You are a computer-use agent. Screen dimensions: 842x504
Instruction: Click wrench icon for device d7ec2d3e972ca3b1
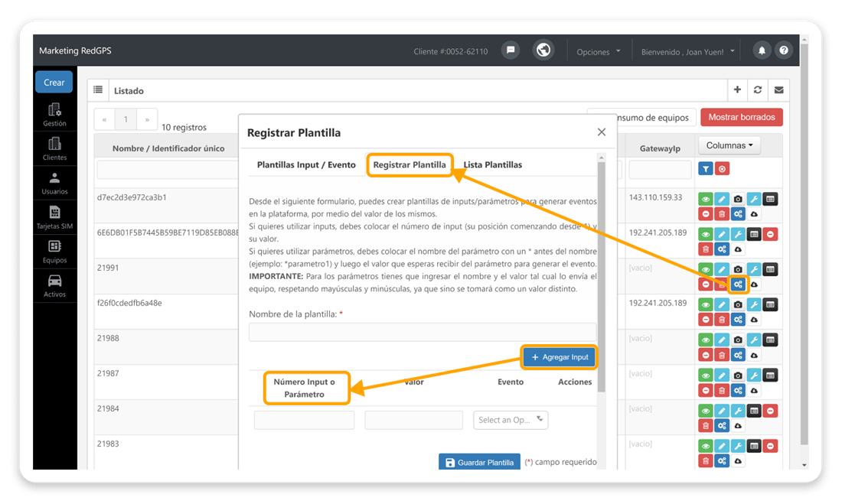click(x=754, y=199)
